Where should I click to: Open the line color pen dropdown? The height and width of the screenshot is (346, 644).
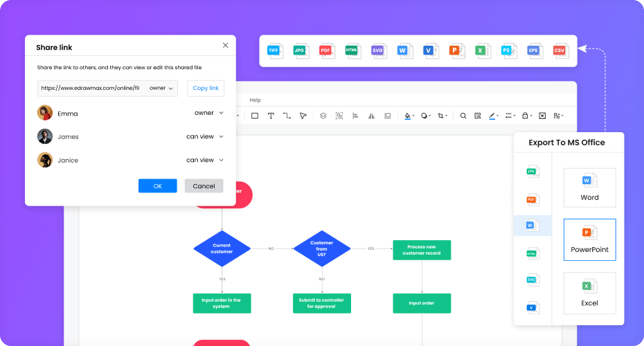pyautogui.click(x=494, y=116)
